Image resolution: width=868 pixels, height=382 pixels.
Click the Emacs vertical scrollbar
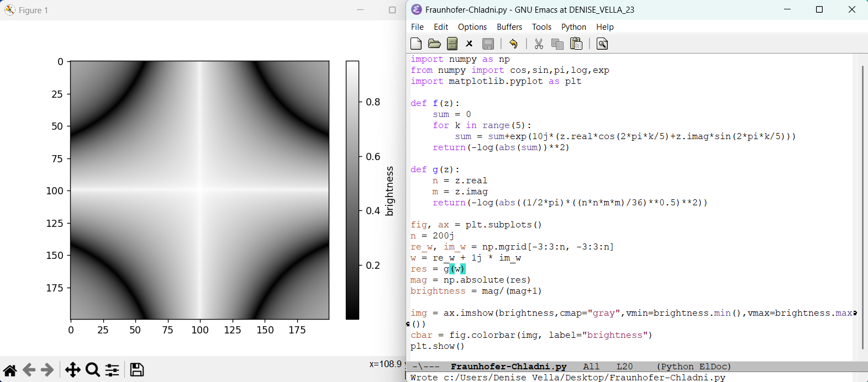tap(862, 207)
